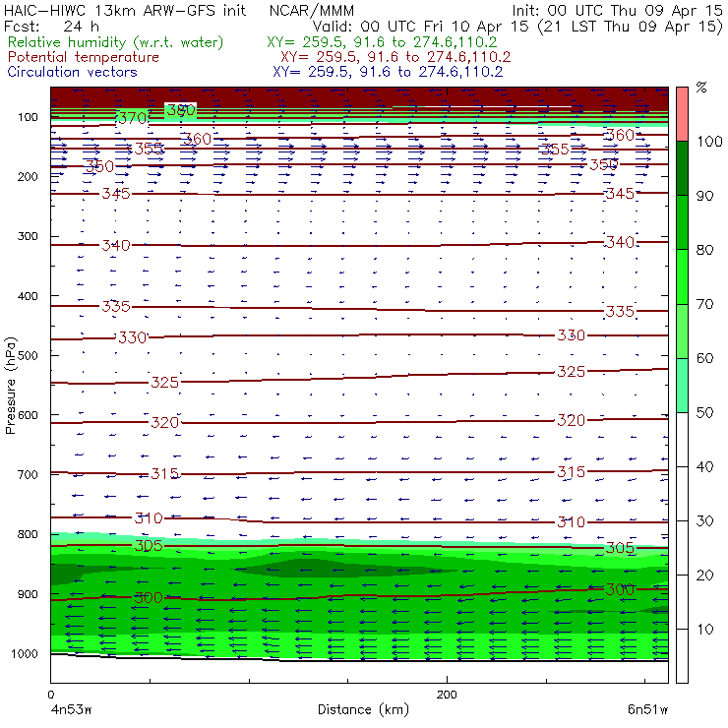Click the '6n51w' end coordinate label

pyautogui.click(x=647, y=709)
